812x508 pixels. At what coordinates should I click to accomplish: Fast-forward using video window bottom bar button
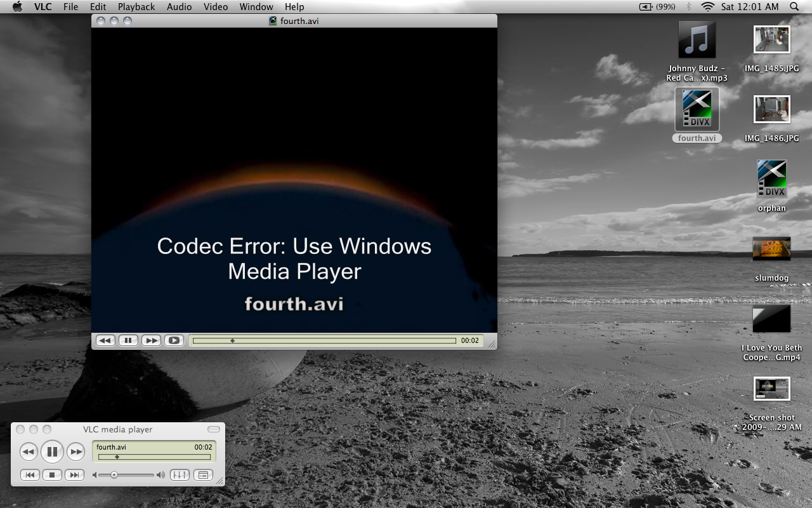pyautogui.click(x=151, y=340)
